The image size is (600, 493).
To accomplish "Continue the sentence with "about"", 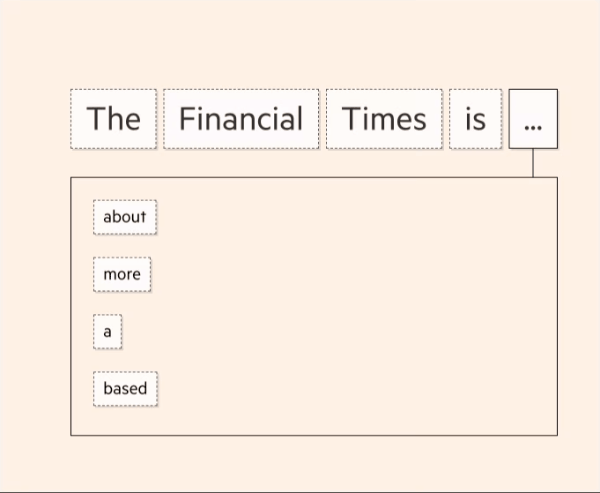I will tap(125, 217).
